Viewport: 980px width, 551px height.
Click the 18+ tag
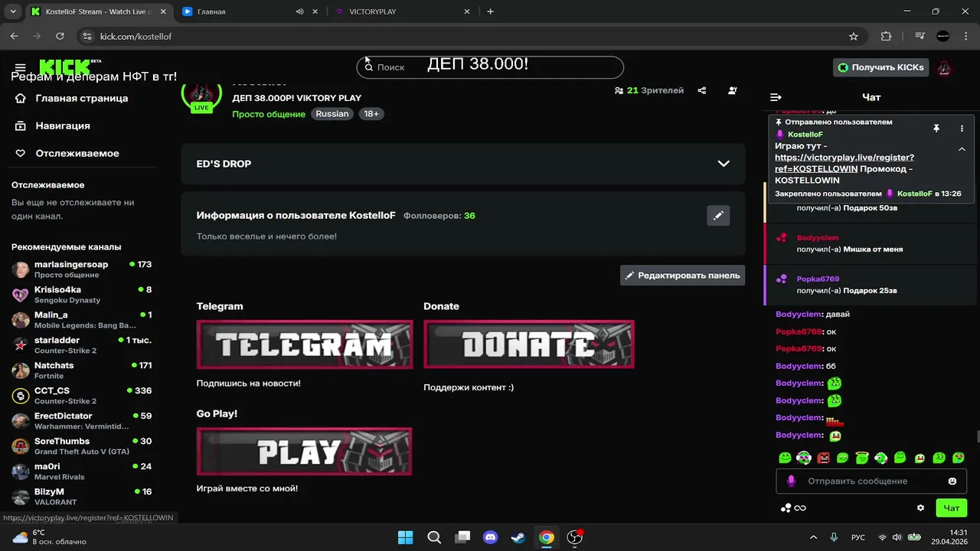(371, 114)
